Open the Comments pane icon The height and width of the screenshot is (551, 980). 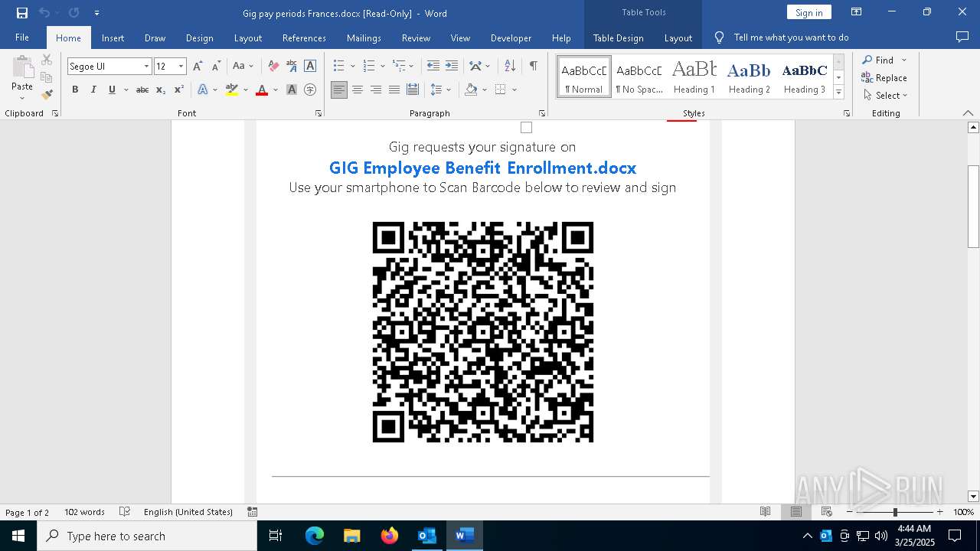(x=962, y=37)
